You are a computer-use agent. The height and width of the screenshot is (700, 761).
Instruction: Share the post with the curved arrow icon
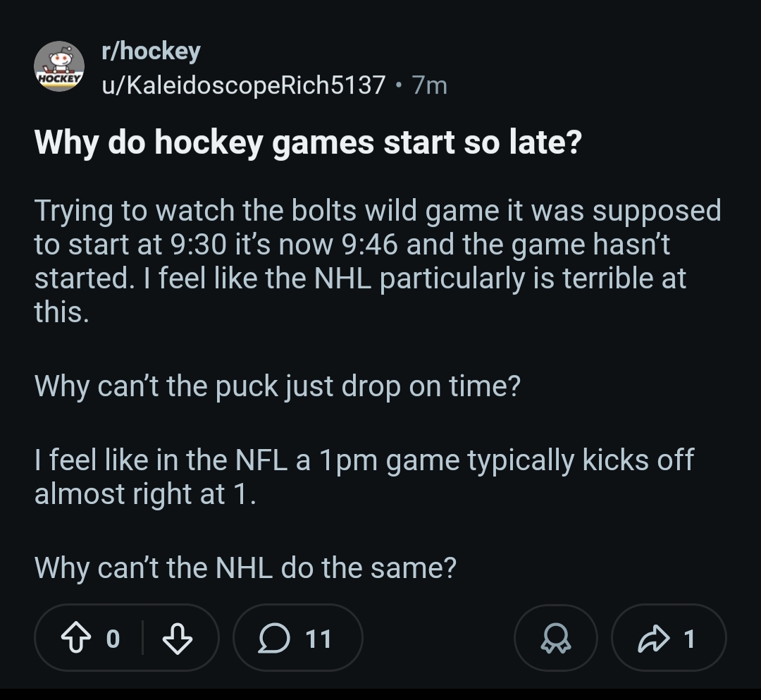pyautogui.click(x=653, y=638)
